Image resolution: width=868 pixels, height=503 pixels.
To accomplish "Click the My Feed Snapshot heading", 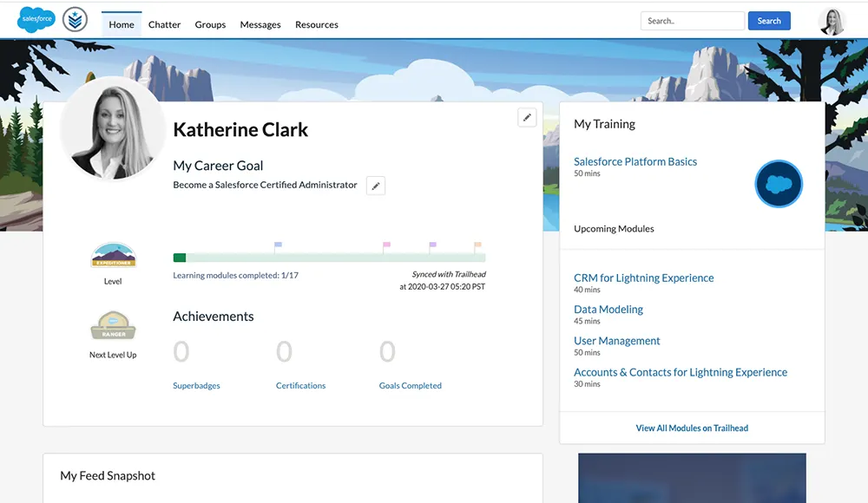I will (108, 476).
